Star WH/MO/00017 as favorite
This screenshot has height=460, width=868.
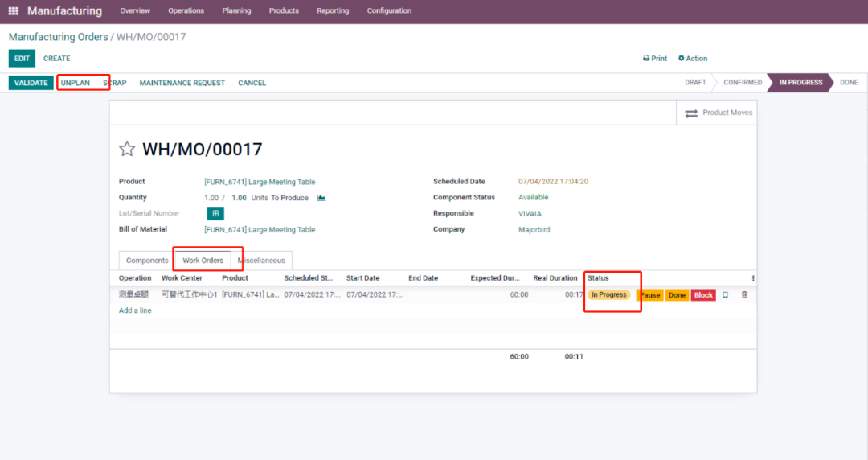(127, 149)
